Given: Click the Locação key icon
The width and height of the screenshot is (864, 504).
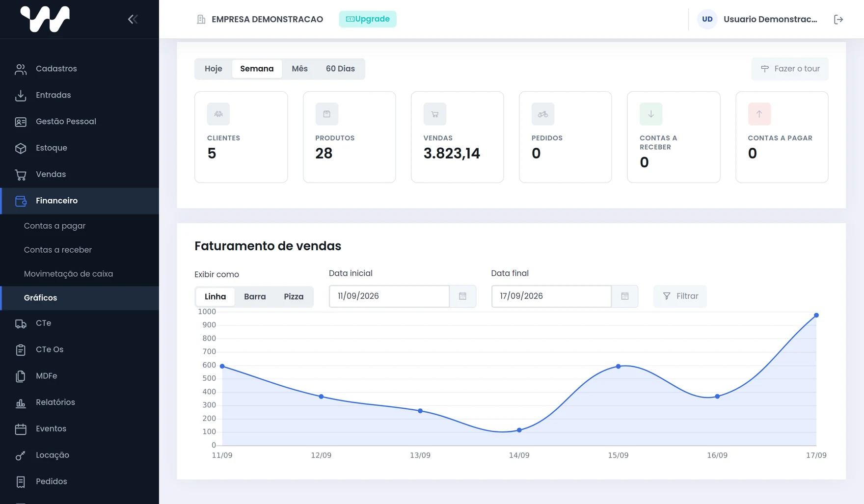Looking at the screenshot, I should coord(21,455).
